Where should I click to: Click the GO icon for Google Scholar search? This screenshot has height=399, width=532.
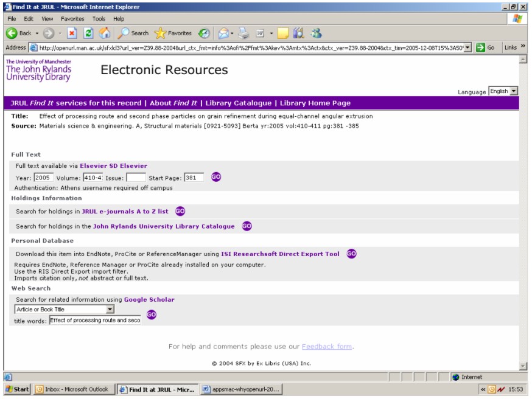click(x=152, y=314)
